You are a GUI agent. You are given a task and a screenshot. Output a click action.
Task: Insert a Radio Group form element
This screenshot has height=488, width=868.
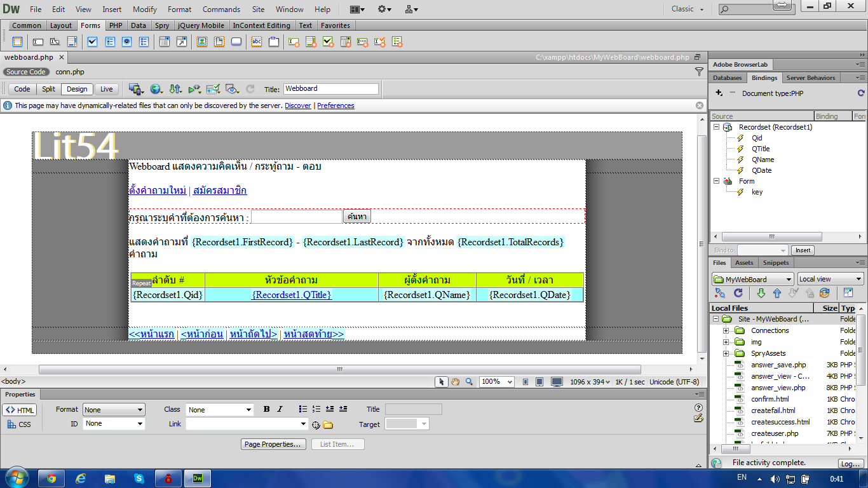[144, 42]
